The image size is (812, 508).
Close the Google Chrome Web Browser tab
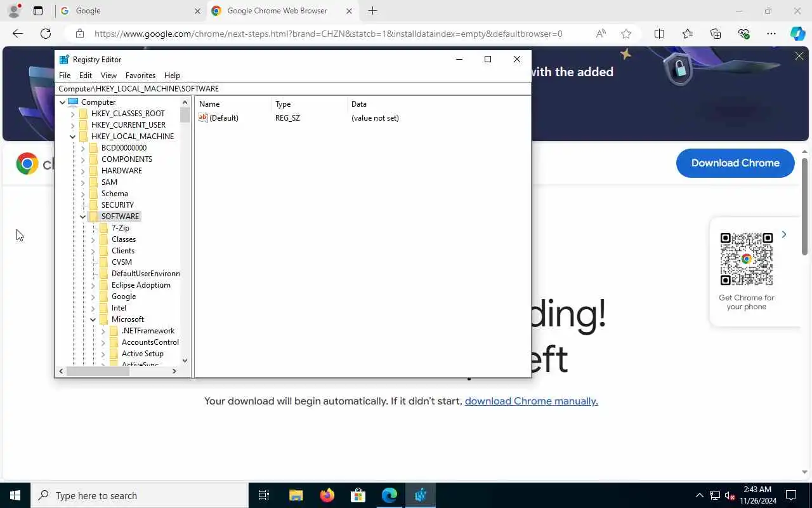pyautogui.click(x=349, y=11)
